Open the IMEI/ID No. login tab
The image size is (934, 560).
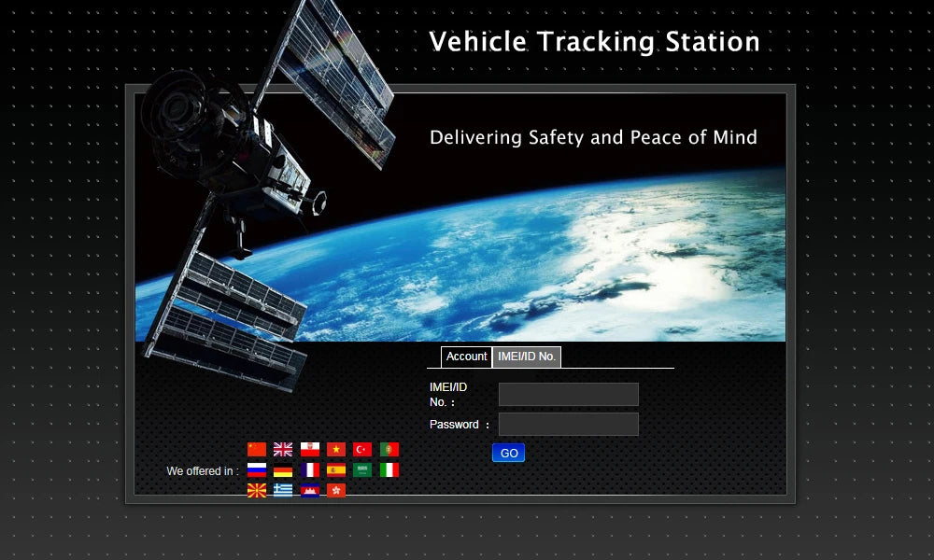coord(527,357)
